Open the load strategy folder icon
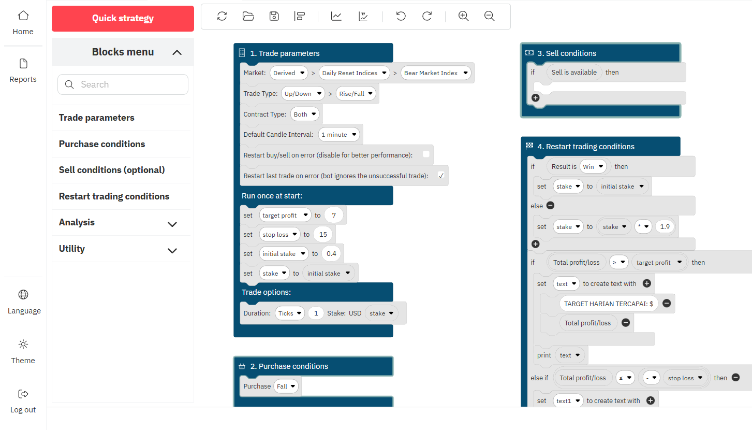This screenshot has height=430, width=752. point(248,16)
